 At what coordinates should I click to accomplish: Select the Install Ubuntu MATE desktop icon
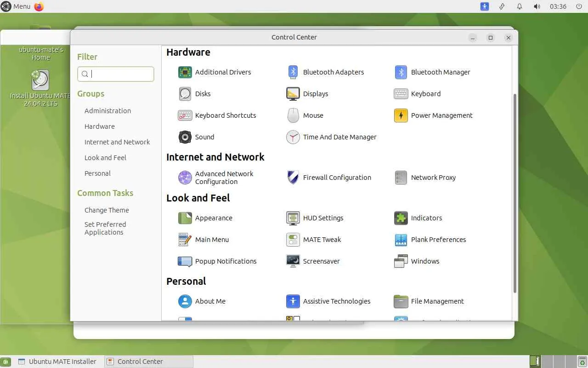point(40,88)
